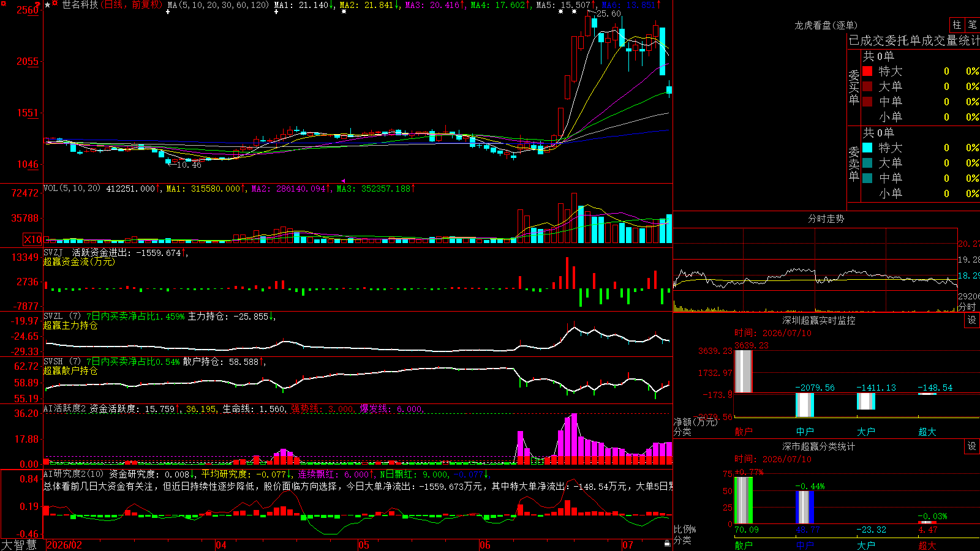The image size is (980, 551).
Task: Click the period label (日线, 前复权)
Action: [x=132, y=5]
